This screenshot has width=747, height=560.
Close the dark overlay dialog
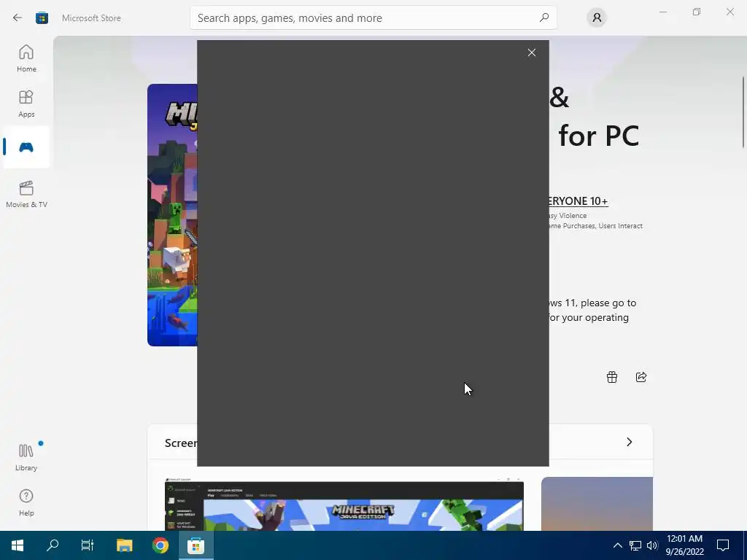tap(532, 52)
